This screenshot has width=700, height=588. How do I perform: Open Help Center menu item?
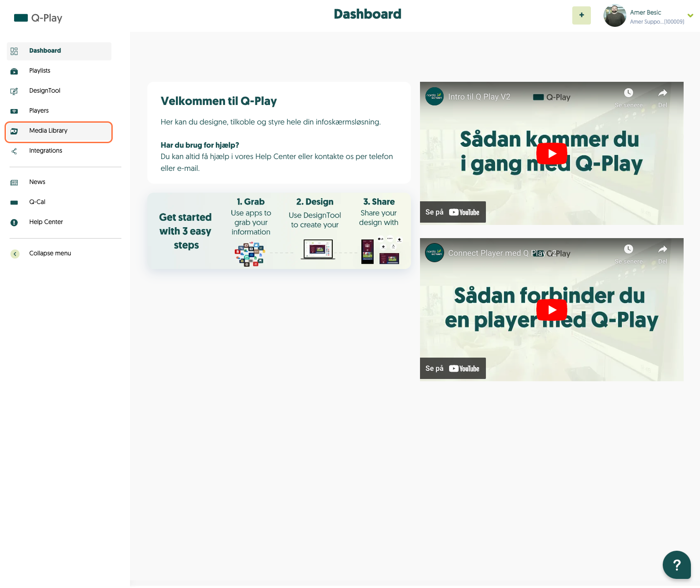click(59, 222)
